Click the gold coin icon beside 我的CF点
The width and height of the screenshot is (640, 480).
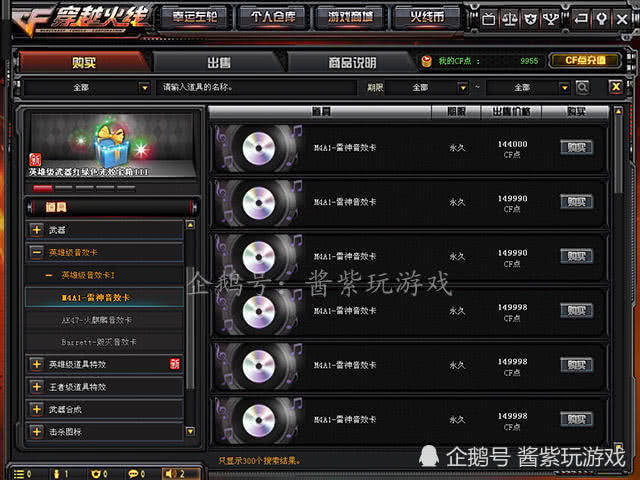pyautogui.click(x=426, y=61)
